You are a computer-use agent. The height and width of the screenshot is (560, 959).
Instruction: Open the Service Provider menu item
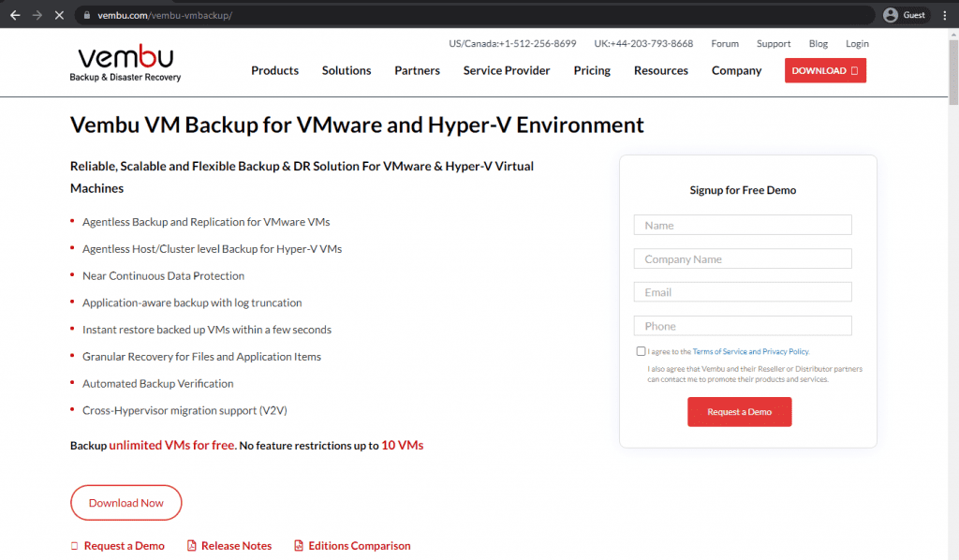507,70
